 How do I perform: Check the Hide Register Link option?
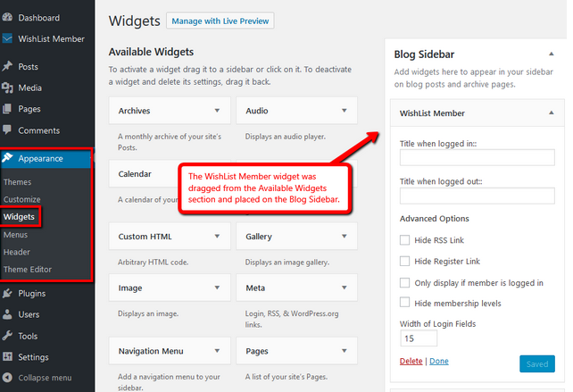pyautogui.click(x=404, y=261)
